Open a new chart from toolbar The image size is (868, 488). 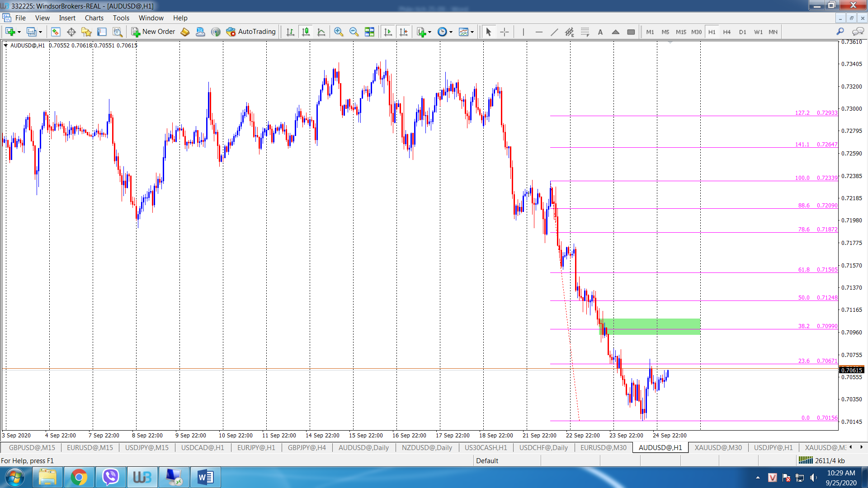10,32
